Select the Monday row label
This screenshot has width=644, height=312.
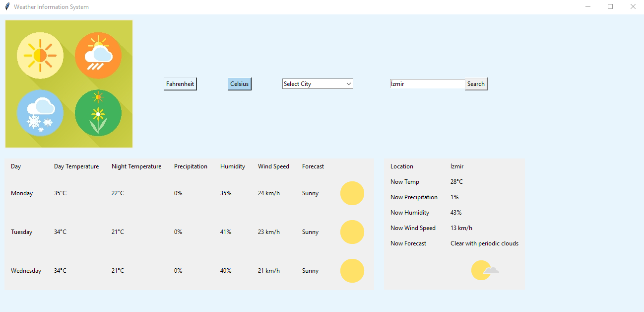22,193
